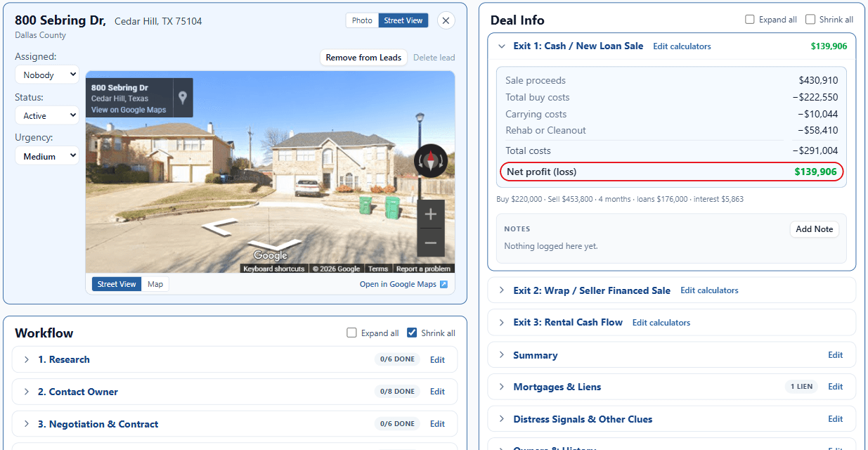Viewport: 868px width, 450px height.
Task: Check Expand all in Deal Info
Action: 750,20
